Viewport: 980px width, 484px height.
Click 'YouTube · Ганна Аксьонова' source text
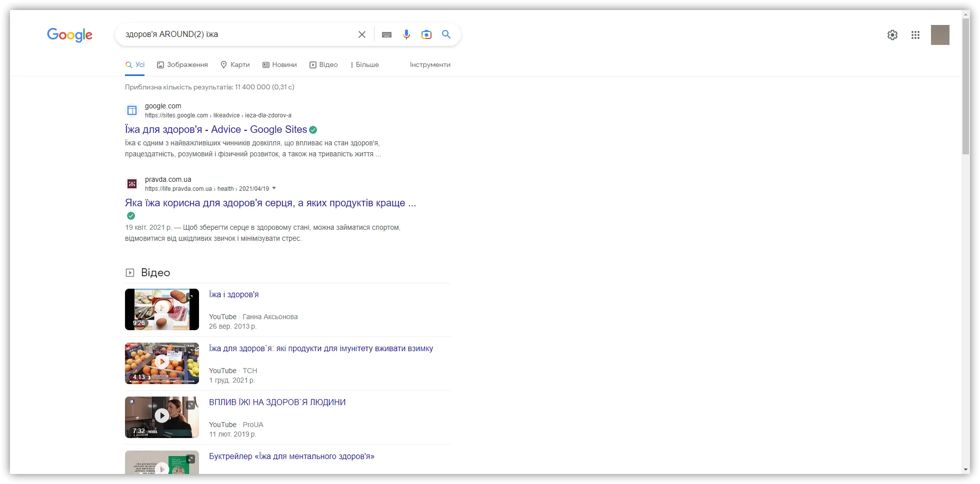pyautogui.click(x=253, y=317)
